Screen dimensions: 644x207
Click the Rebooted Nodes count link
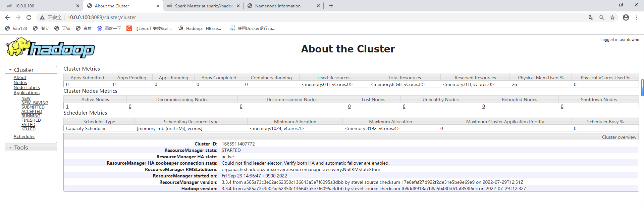click(484, 107)
